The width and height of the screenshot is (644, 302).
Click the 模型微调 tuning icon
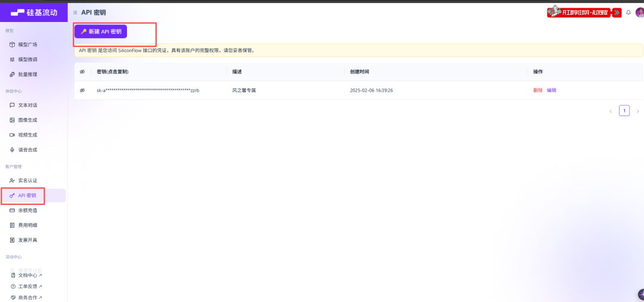(13, 60)
